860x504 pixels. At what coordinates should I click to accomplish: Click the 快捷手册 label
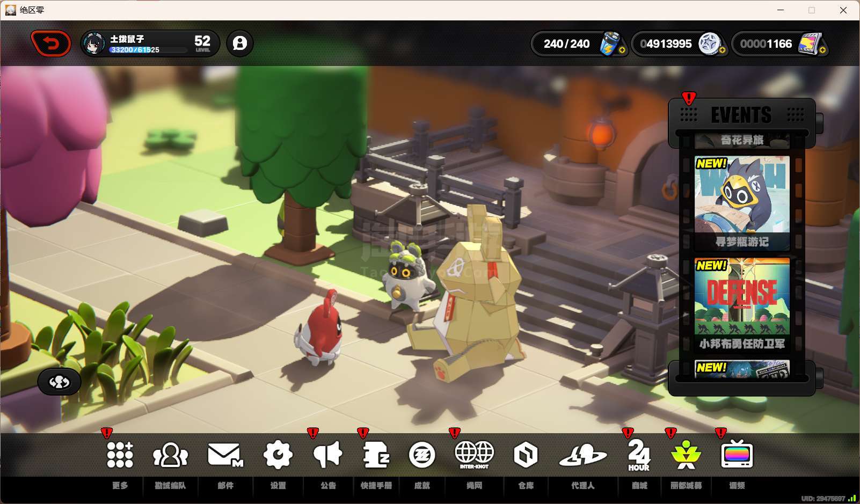[376, 485]
